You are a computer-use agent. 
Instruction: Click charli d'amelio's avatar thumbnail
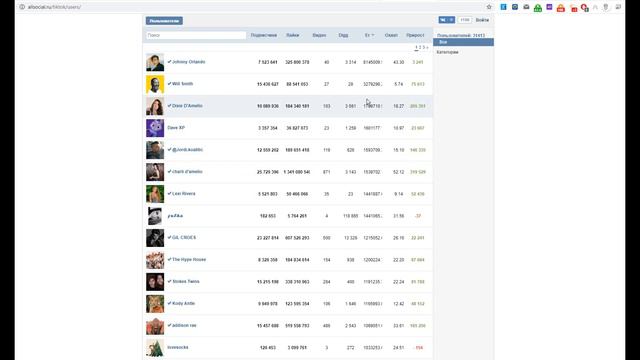coord(155,172)
